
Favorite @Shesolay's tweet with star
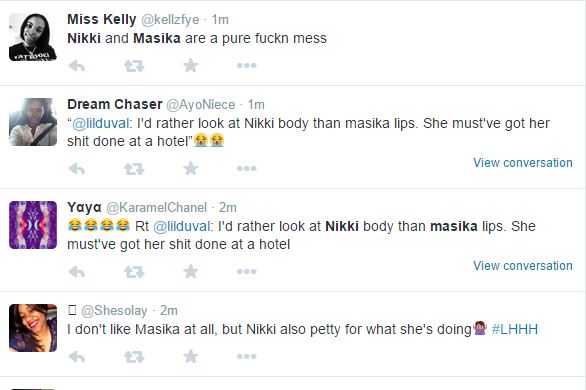click(191, 356)
